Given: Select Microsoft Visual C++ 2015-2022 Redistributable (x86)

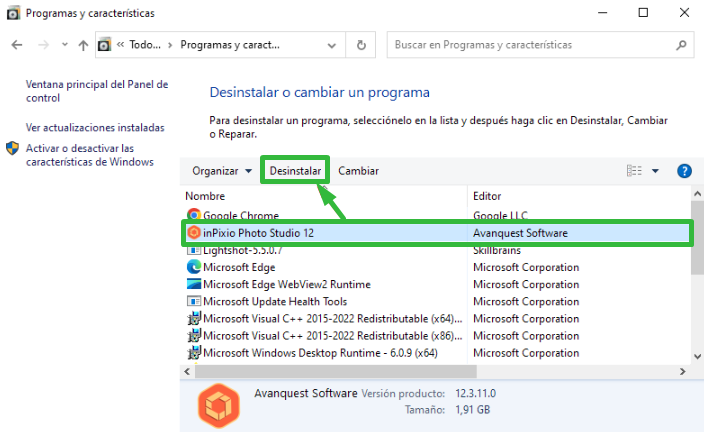Looking at the screenshot, I should (x=332, y=335).
